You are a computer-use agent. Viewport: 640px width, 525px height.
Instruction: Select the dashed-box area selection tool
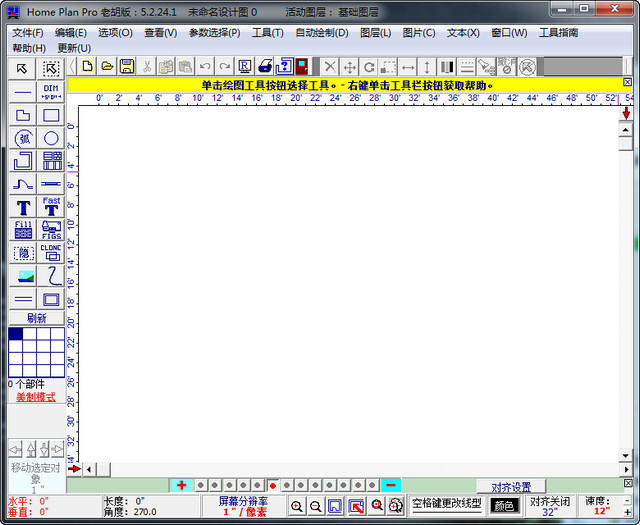click(51, 69)
